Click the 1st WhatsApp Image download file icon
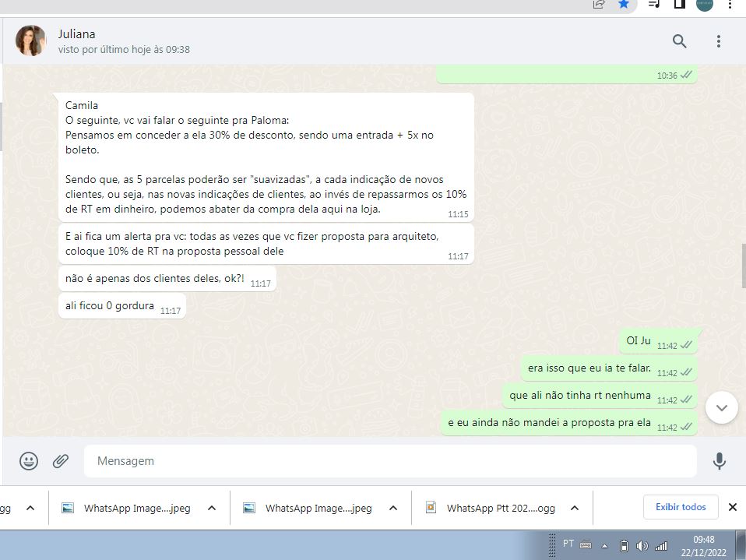The height and width of the screenshot is (560, 746). 68,508
